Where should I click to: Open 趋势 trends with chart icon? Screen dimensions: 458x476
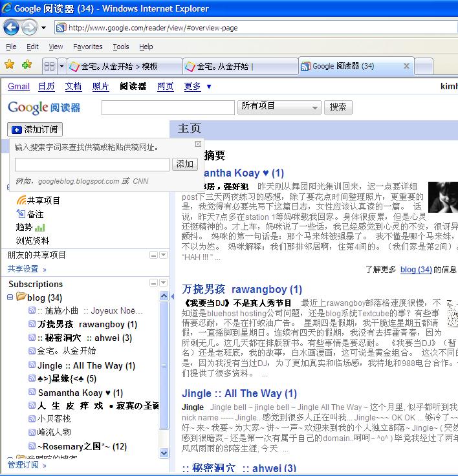point(30,227)
